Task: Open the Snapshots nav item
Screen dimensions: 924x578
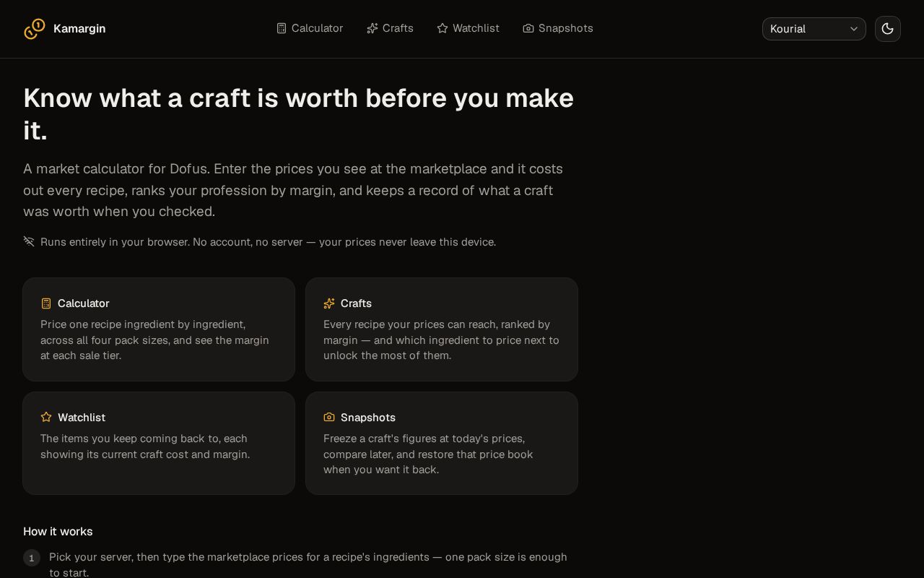Action: [558, 28]
